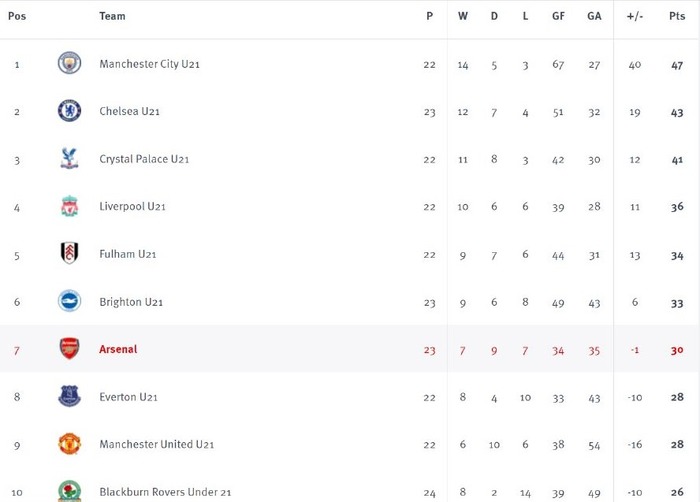The height and width of the screenshot is (502, 700).
Task: Click the Manchester City U21 crest
Action: pyautogui.click(x=69, y=63)
